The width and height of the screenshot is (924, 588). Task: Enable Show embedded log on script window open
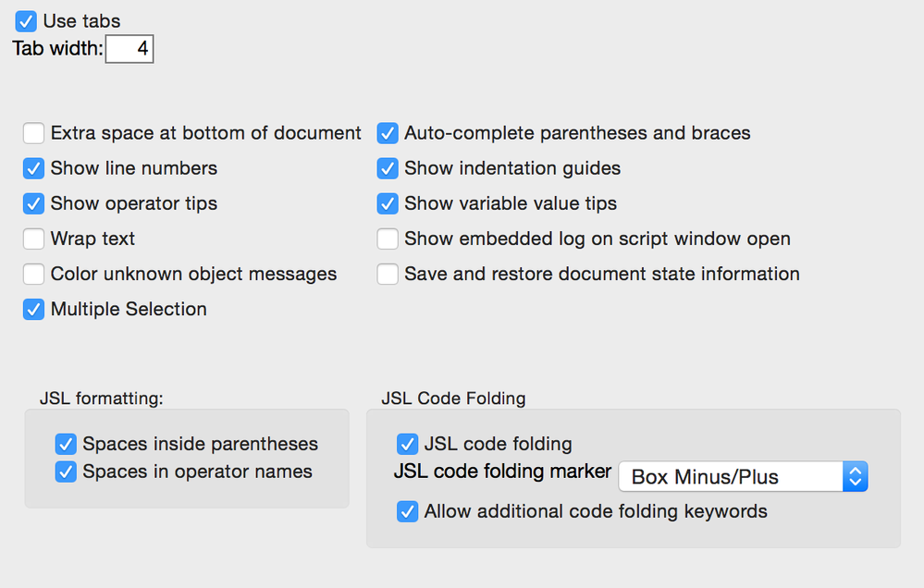[x=388, y=239]
